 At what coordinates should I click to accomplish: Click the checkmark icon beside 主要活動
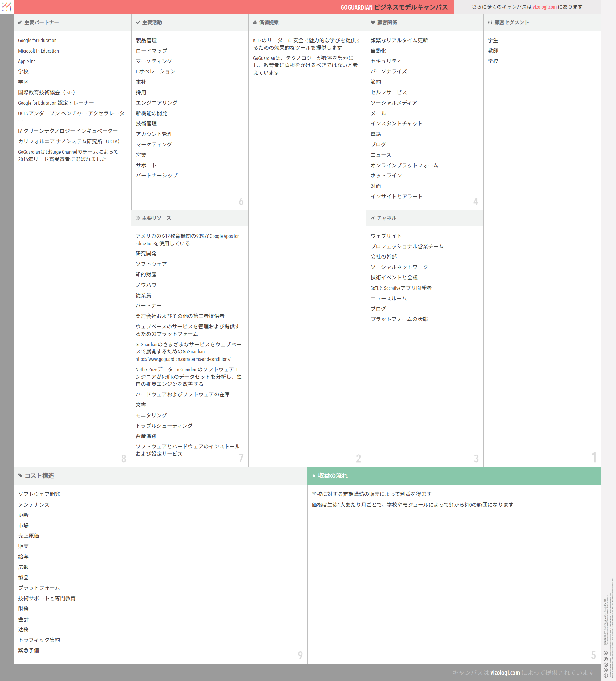click(138, 22)
